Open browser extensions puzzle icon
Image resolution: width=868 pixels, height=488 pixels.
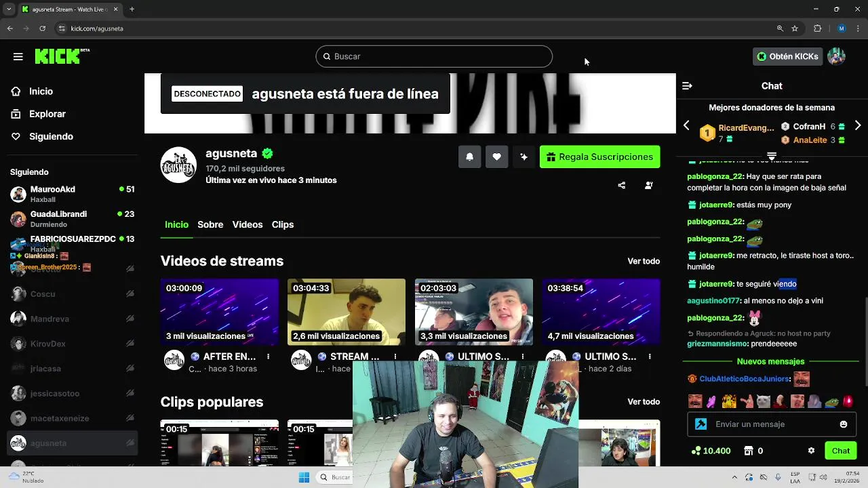coord(817,28)
